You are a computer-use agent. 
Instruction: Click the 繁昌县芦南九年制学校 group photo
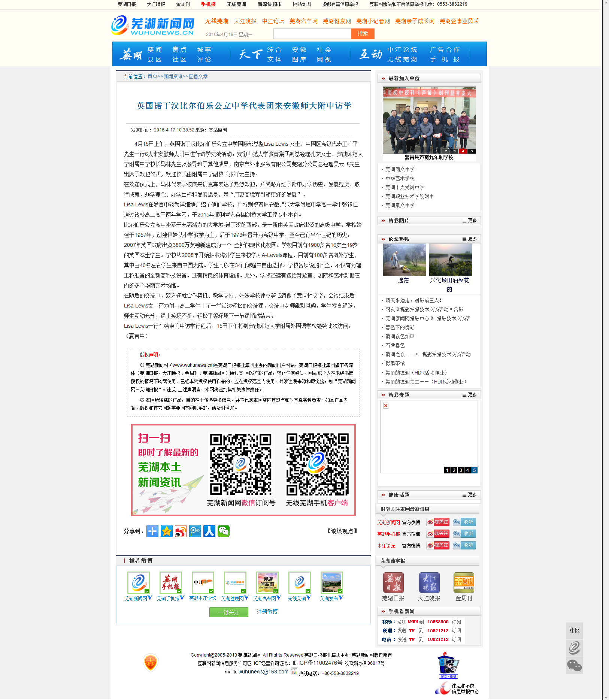coord(429,120)
